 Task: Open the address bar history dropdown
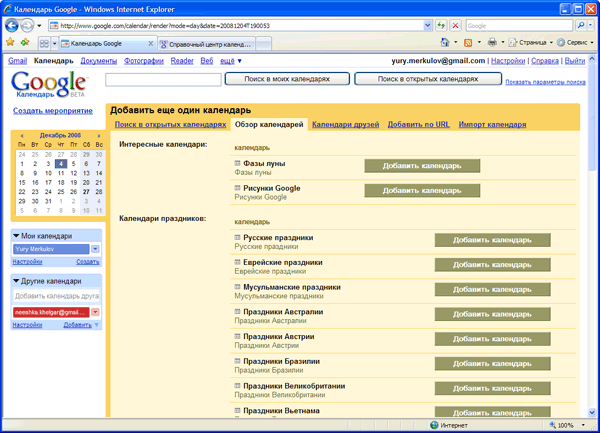click(428, 26)
